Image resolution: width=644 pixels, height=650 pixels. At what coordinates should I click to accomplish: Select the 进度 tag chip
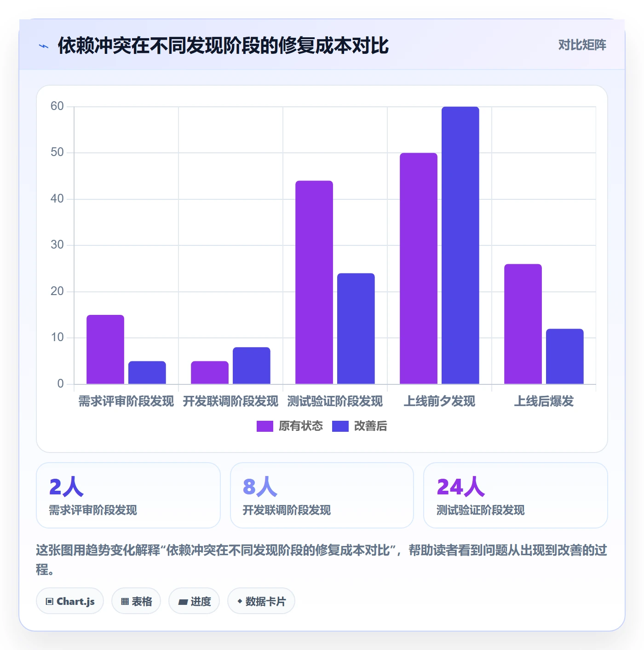(194, 601)
